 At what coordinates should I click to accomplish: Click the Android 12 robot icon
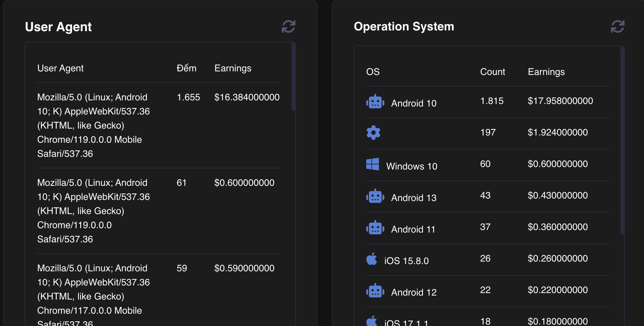[x=375, y=291]
